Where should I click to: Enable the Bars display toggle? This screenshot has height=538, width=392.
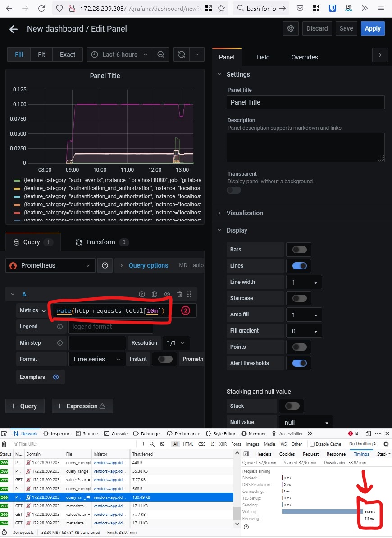299,250
